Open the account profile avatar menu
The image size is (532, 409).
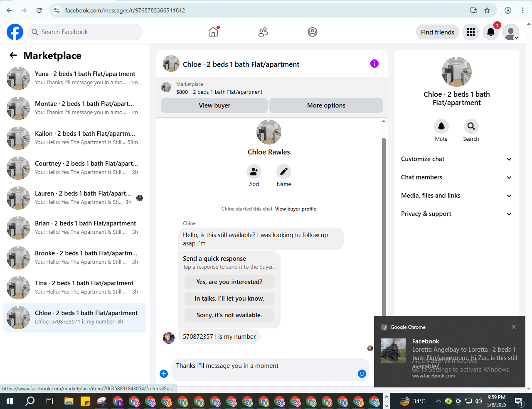(x=511, y=32)
